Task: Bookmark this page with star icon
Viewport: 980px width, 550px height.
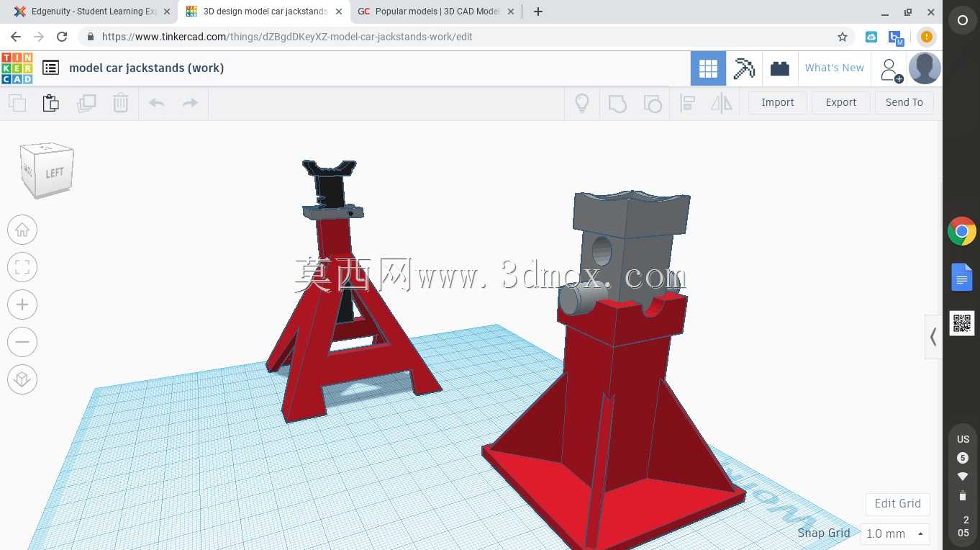Action: [x=842, y=37]
